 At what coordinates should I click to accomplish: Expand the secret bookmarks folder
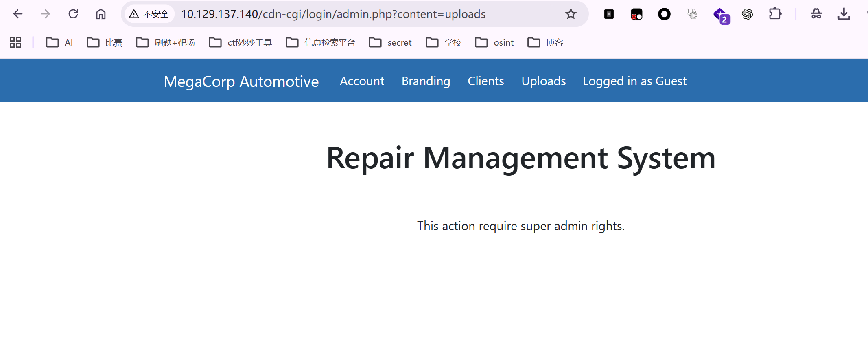tap(390, 42)
